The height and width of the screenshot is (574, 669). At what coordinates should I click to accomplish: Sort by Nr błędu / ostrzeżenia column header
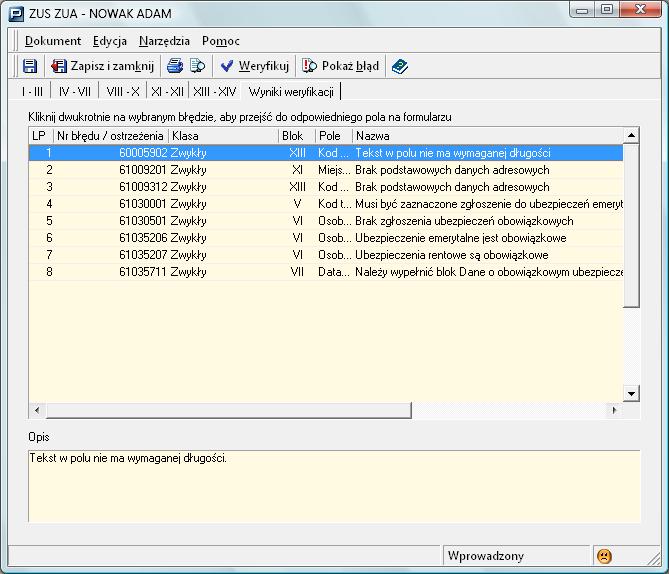[111, 136]
